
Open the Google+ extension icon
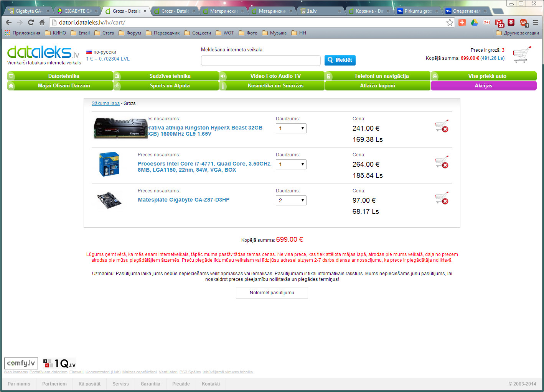(x=486, y=22)
